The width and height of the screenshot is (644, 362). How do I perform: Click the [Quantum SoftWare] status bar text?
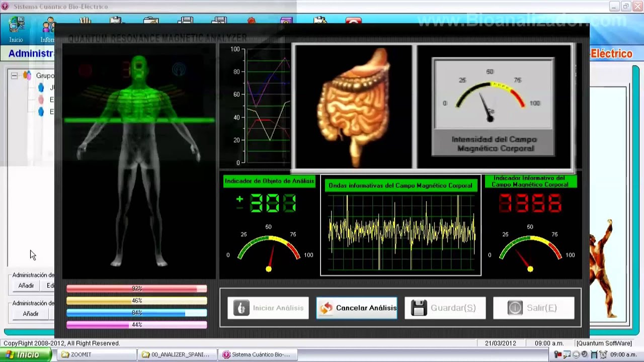604,343
